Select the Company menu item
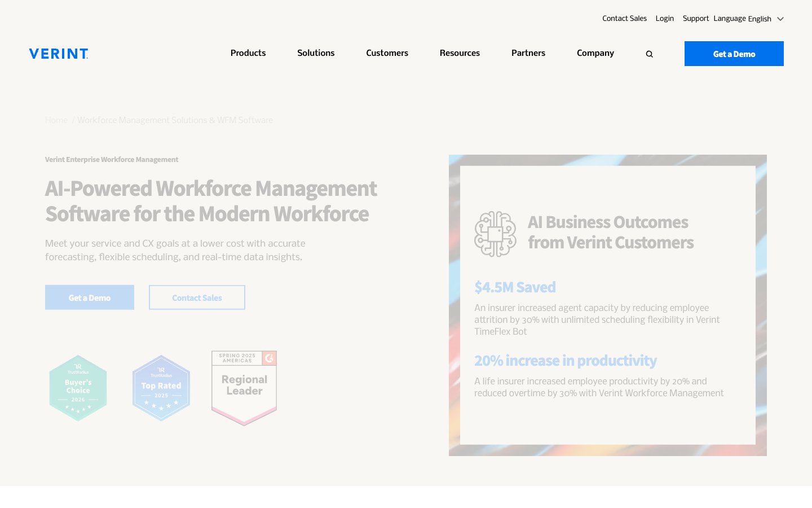812x508 pixels. click(x=595, y=53)
